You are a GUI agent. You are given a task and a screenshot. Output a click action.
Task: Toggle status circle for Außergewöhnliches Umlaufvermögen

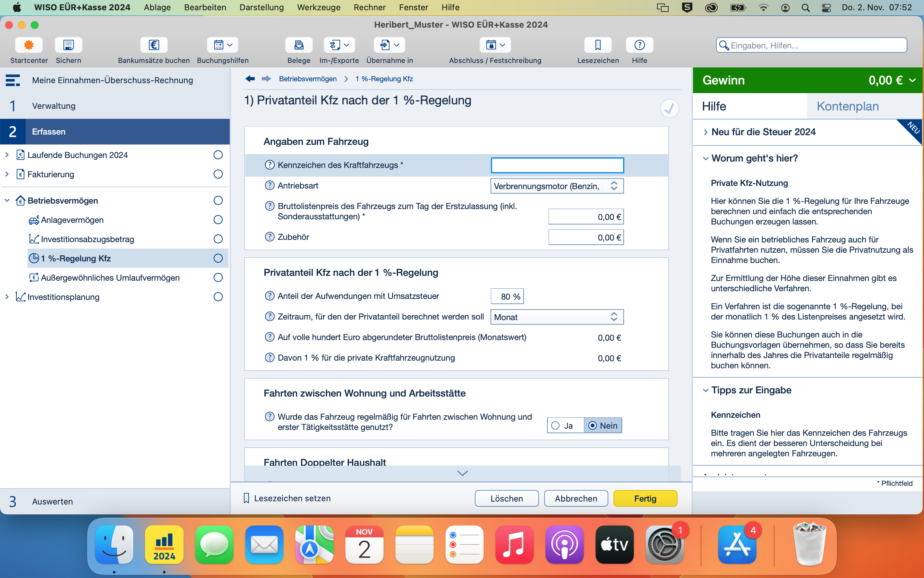pos(218,277)
